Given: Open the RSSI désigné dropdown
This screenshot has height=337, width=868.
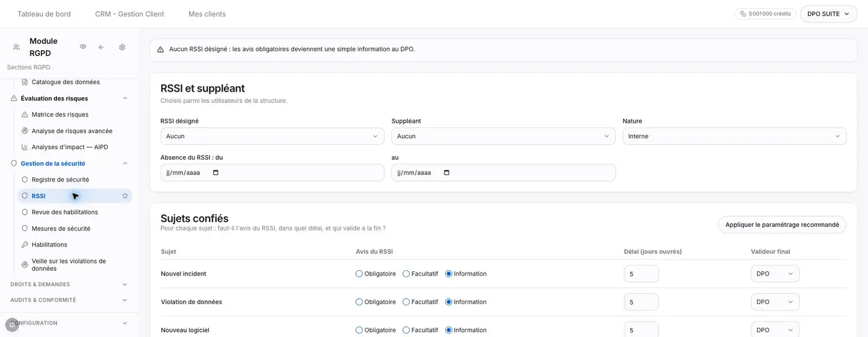Looking at the screenshot, I should pyautogui.click(x=272, y=136).
